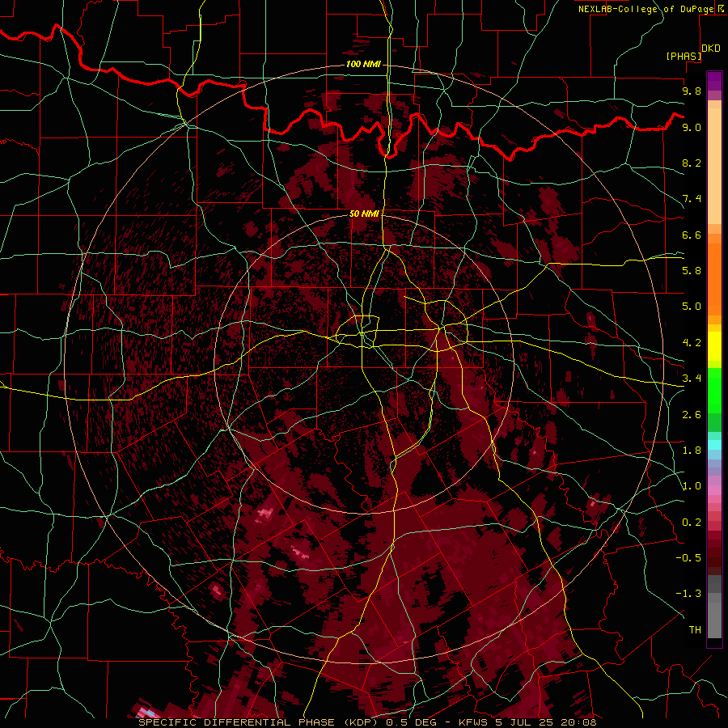Click the 2.6 scale label
This screenshot has height=728, width=728.
coord(692,415)
